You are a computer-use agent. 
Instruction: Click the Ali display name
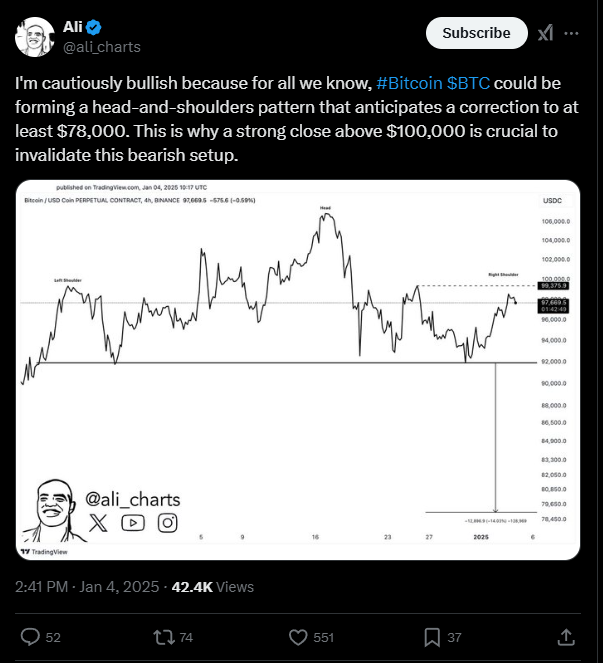coord(72,27)
